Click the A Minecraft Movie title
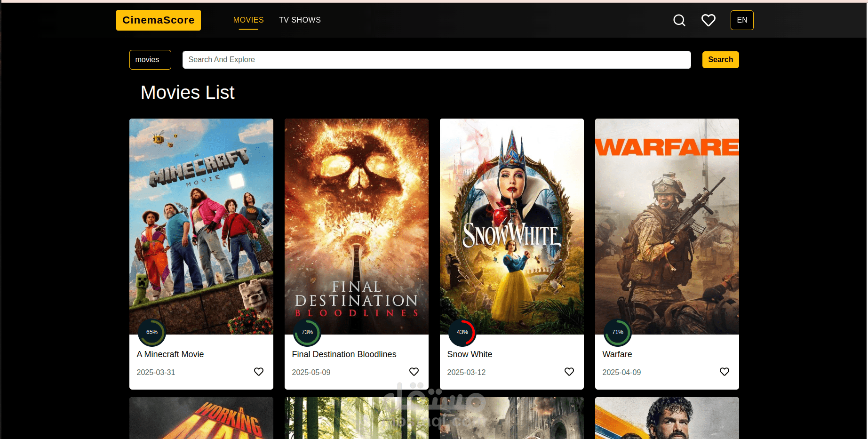 click(x=170, y=354)
